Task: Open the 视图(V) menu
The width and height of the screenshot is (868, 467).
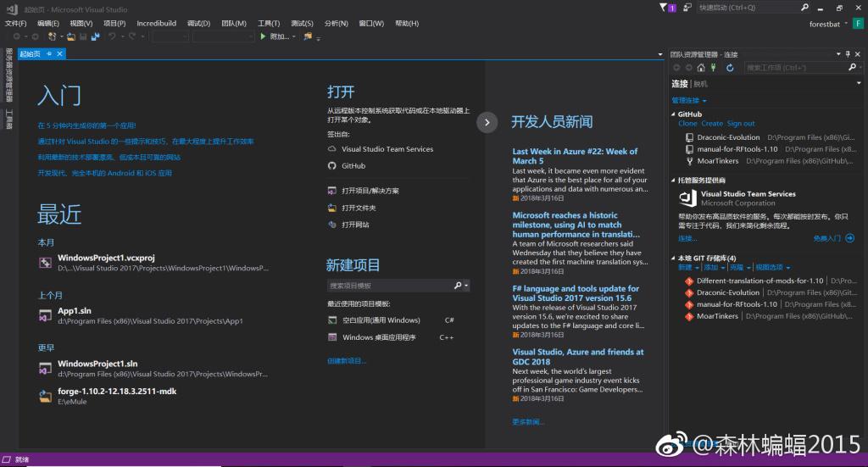Action: 81,23
